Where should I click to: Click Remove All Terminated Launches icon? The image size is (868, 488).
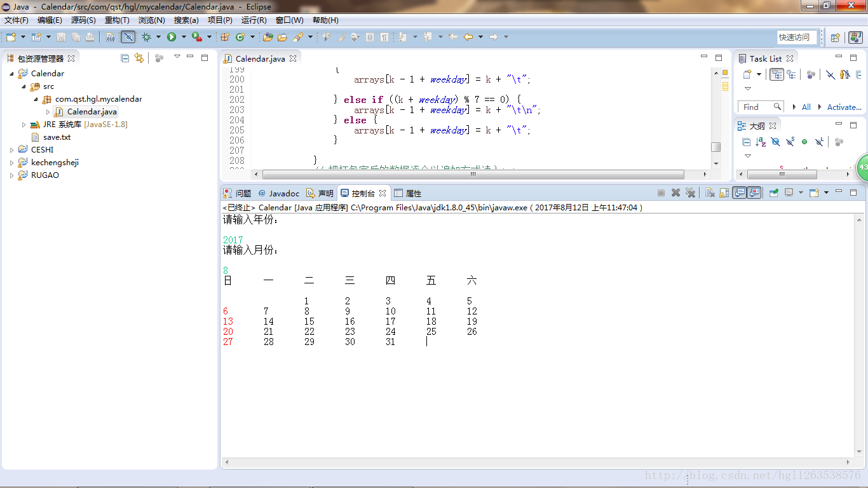tap(691, 193)
